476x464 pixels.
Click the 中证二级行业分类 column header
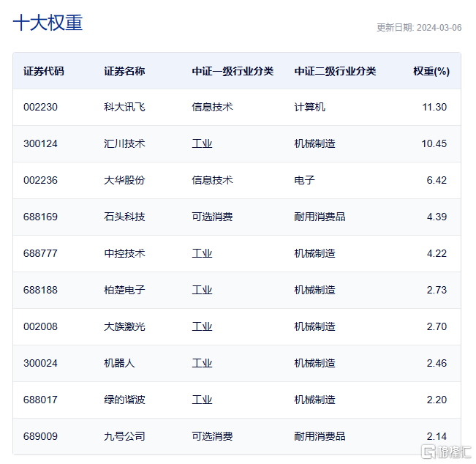coord(335,72)
